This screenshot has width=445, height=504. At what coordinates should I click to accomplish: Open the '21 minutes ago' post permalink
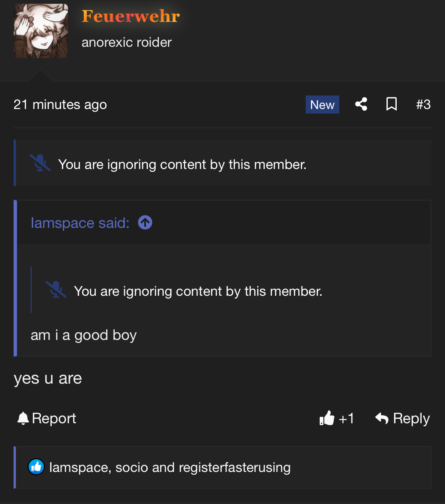click(60, 104)
